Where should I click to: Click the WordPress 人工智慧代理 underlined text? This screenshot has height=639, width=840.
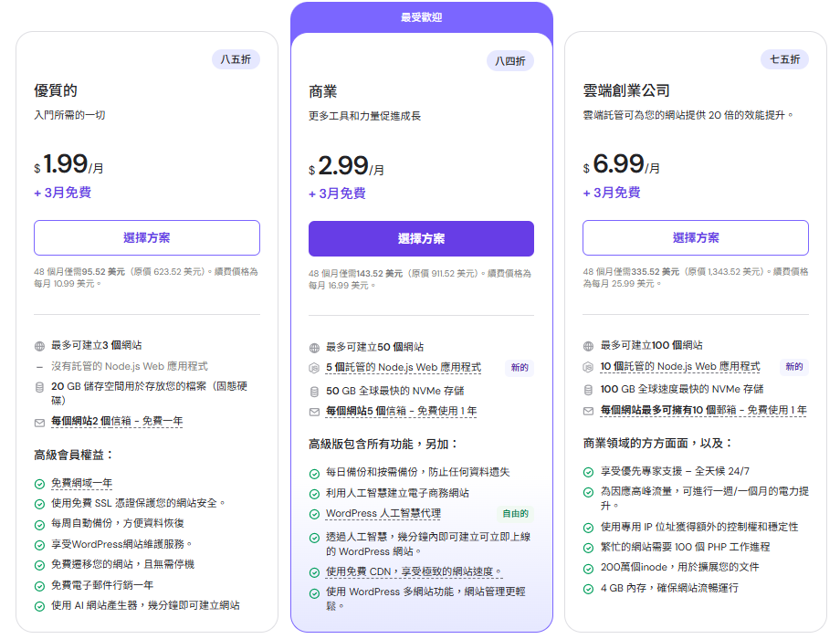tap(383, 514)
